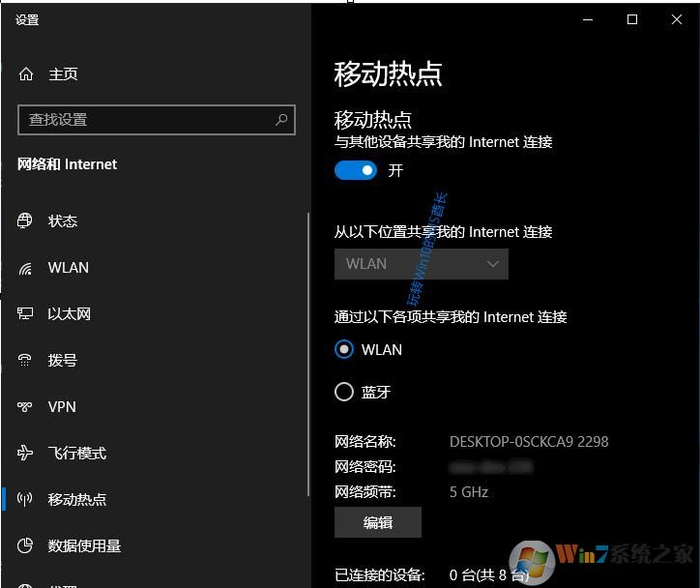Select the WLAN radio button

(x=344, y=349)
